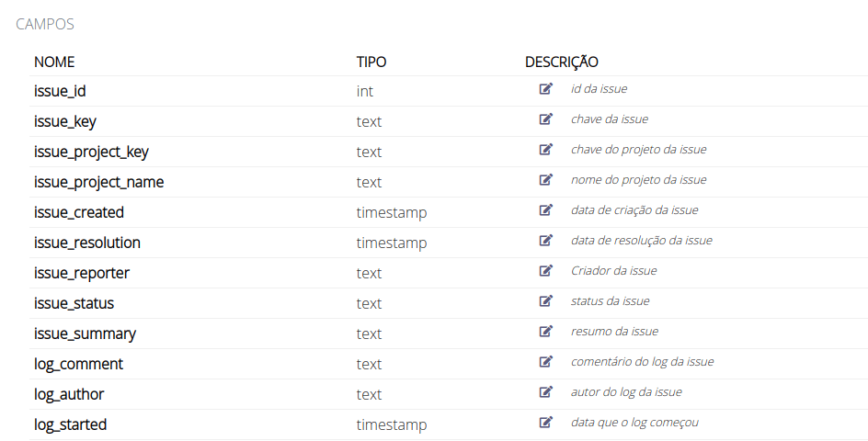Click the 'status da issue' description

coord(610,301)
